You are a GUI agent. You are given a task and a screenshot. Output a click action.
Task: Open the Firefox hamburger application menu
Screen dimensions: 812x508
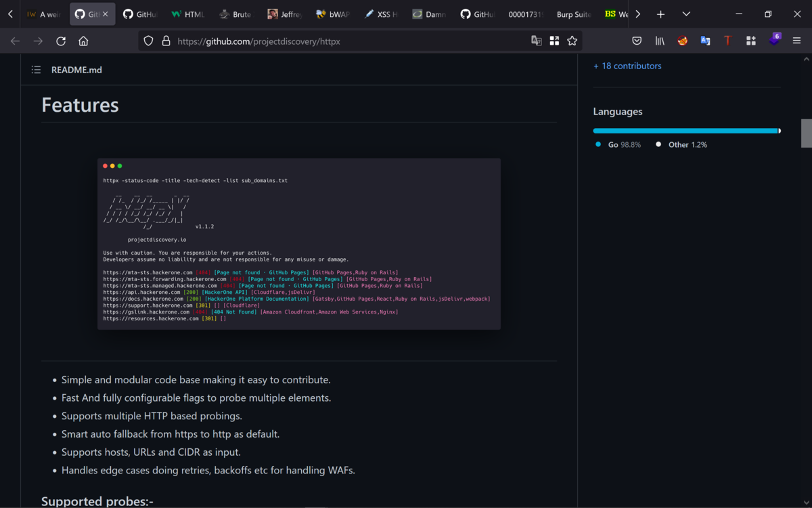[797, 41]
